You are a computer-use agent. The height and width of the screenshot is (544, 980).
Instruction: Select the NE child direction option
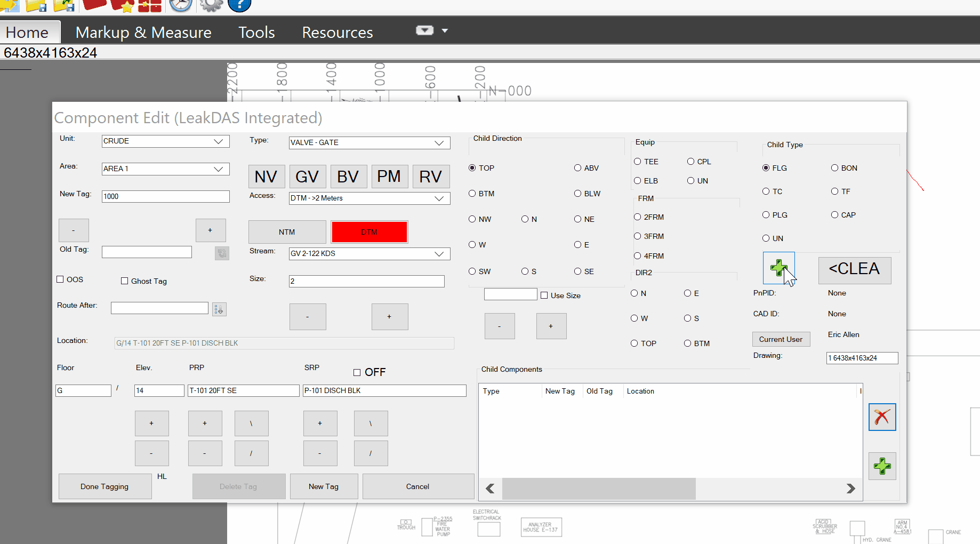[577, 219]
